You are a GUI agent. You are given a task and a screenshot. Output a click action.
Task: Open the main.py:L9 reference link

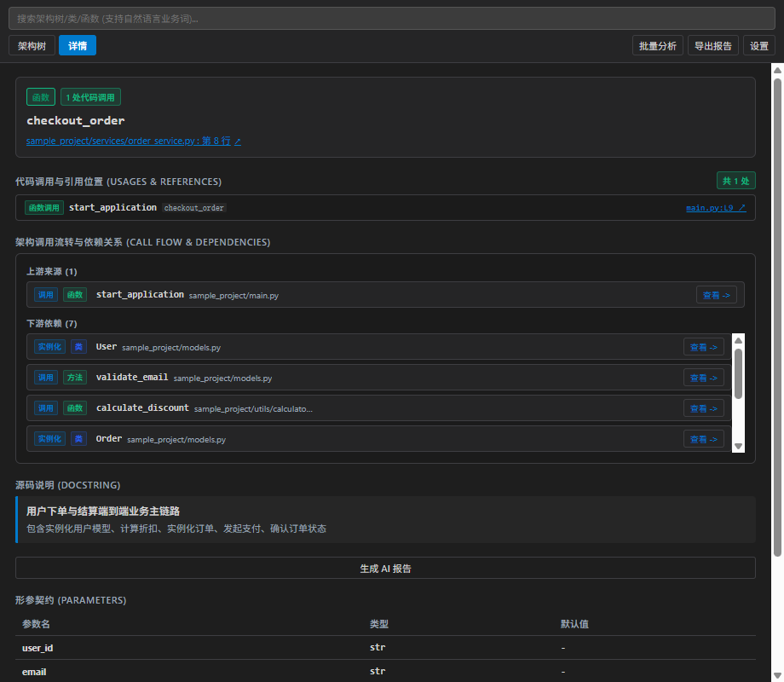716,208
